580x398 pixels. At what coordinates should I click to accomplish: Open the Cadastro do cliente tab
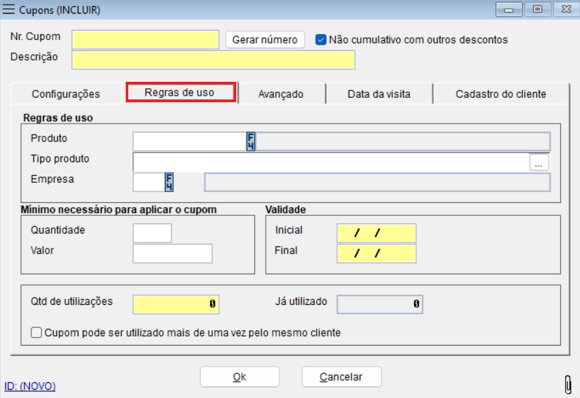pyautogui.click(x=501, y=94)
